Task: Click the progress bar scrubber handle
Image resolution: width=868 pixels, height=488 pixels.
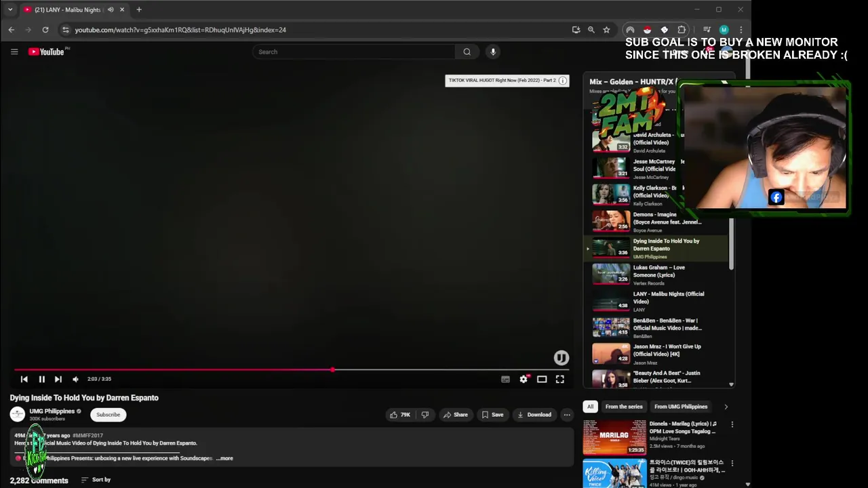Action: pyautogui.click(x=332, y=369)
